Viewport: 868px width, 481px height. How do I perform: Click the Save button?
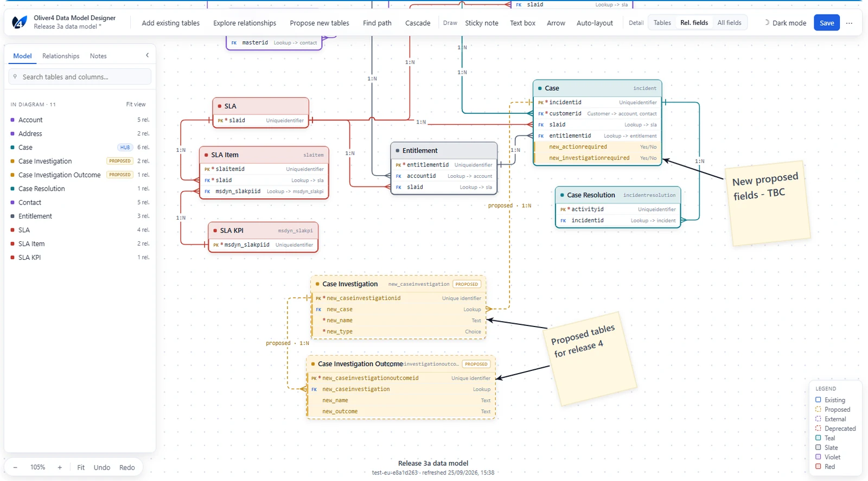pyautogui.click(x=827, y=23)
